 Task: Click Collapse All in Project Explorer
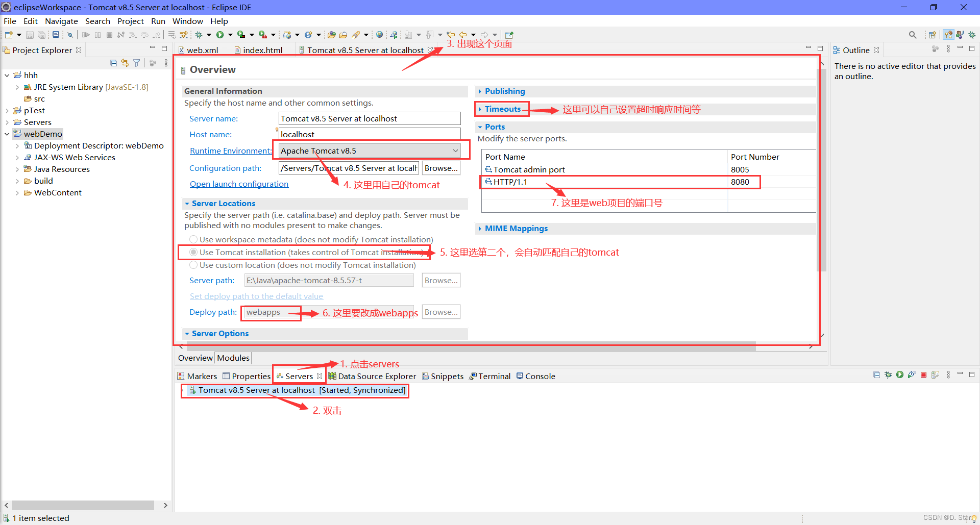click(x=113, y=63)
